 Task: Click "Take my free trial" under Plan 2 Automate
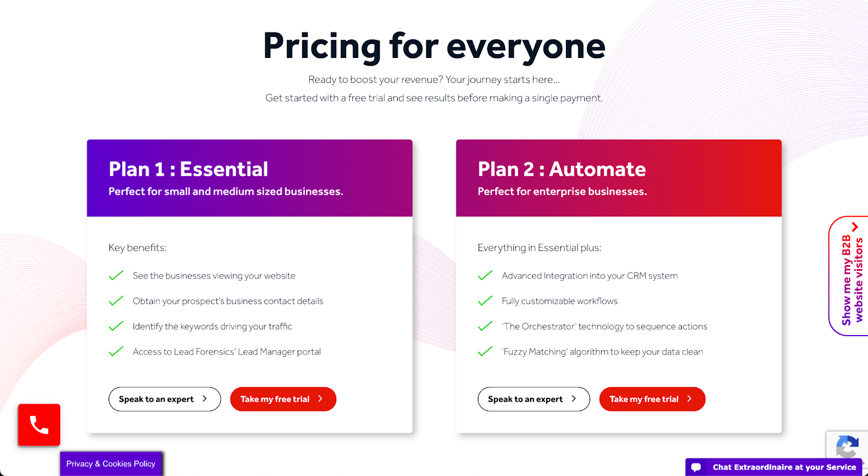pos(652,399)
